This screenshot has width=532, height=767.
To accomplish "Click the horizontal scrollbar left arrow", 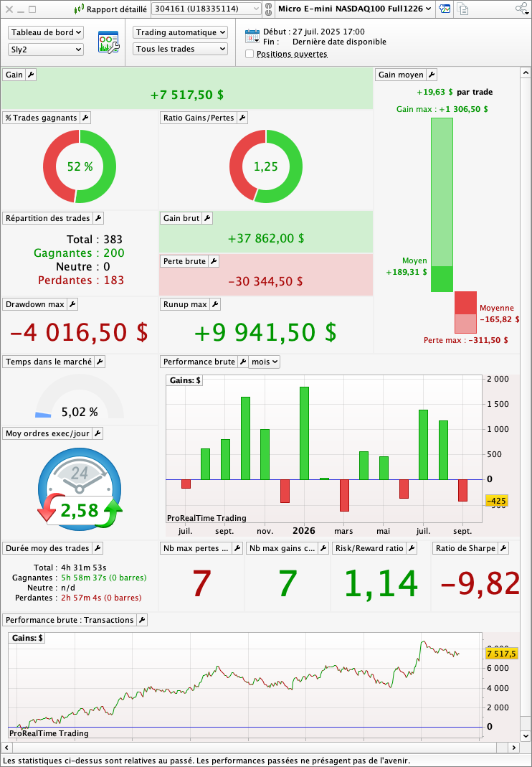I will [x=6, y=748].
